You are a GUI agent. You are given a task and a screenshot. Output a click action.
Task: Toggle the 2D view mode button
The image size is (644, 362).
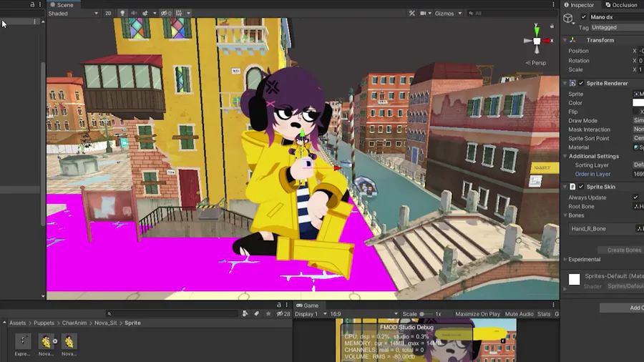[x=108, y=13]
